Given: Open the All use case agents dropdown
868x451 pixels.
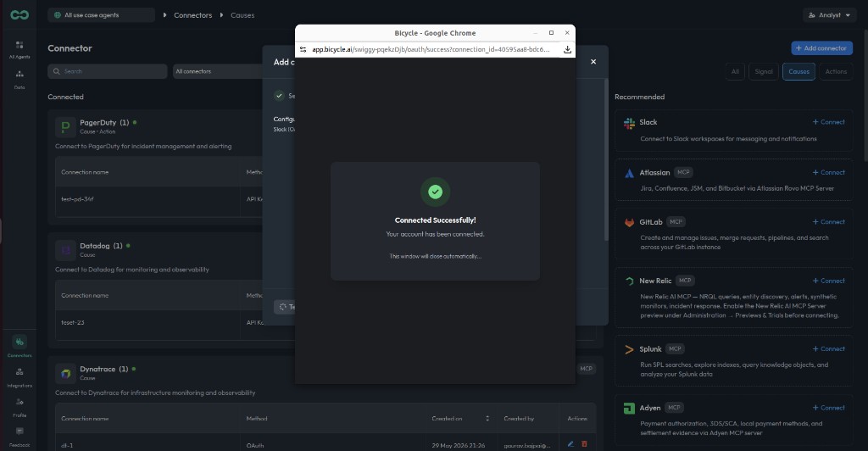Looking at the screenshot, I should click(102, 15).
